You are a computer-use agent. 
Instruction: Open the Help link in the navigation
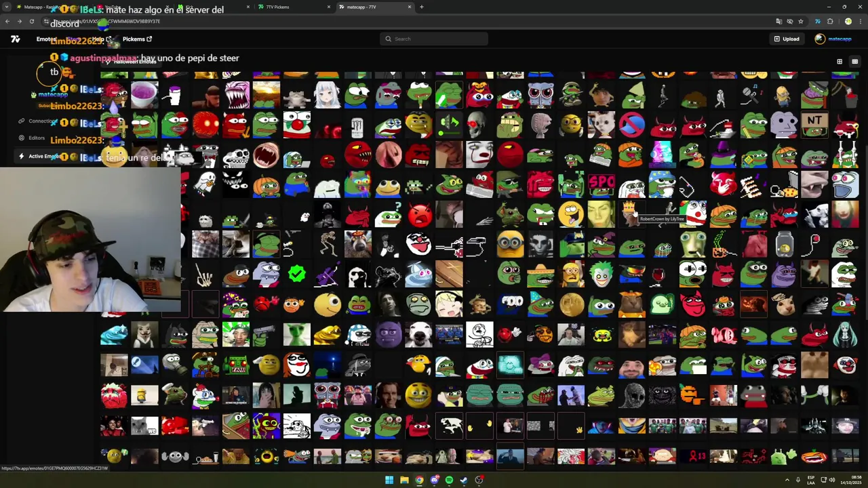tap(102, 39)
